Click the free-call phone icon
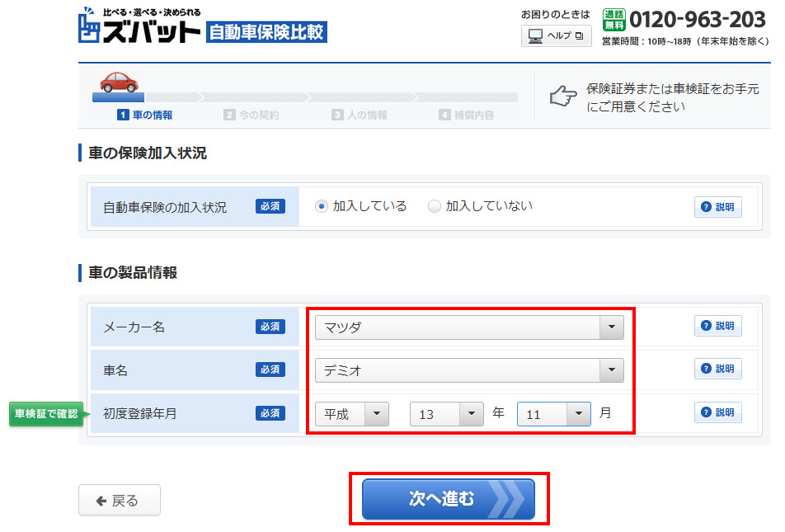 (614, 20)
